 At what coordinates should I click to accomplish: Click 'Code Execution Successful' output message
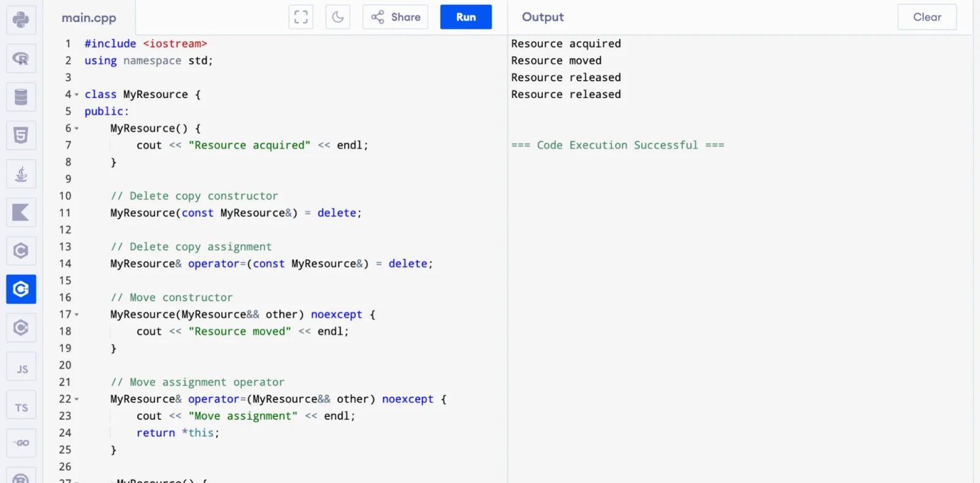pyautogui.click(x=617, y=145)
